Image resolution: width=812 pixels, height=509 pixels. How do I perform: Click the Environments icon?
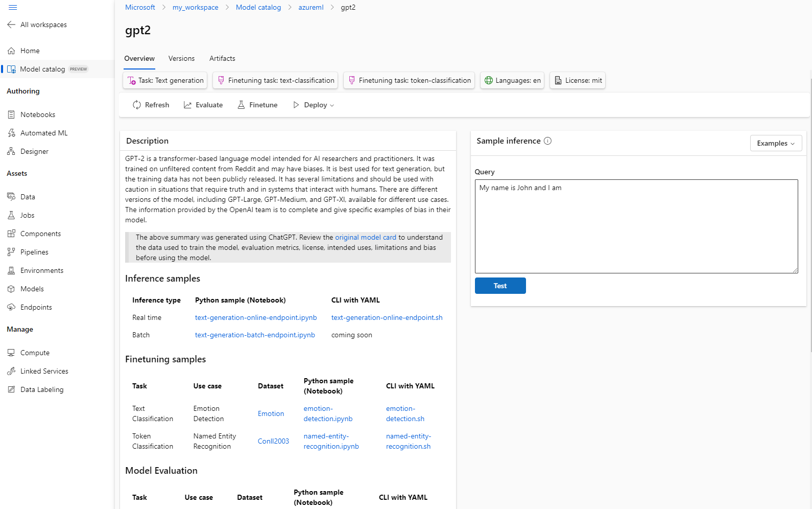pos(11,270)
